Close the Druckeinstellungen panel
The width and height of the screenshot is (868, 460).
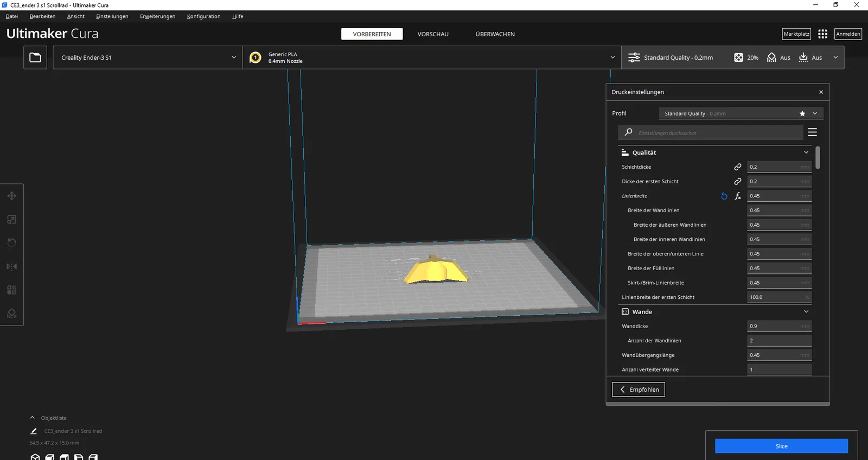821,92
